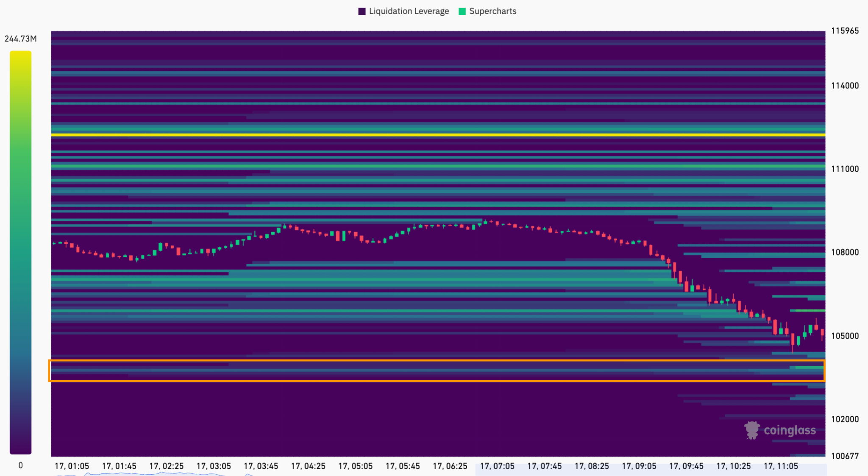Hide the Supercharts series via legend
This screenshot has width=868, height=476.
coord(492,11)
